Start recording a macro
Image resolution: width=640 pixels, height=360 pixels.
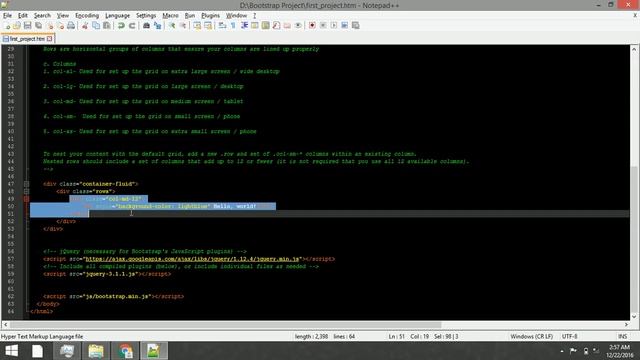(312, 26)
